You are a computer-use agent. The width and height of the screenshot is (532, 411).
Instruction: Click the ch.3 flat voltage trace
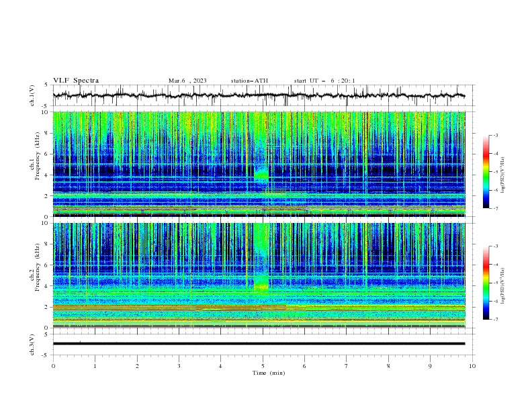259,344
